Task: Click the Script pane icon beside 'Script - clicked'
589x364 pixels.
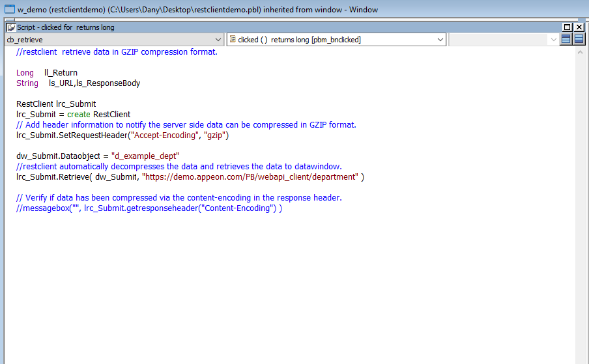Action: [x=11, y=27]
